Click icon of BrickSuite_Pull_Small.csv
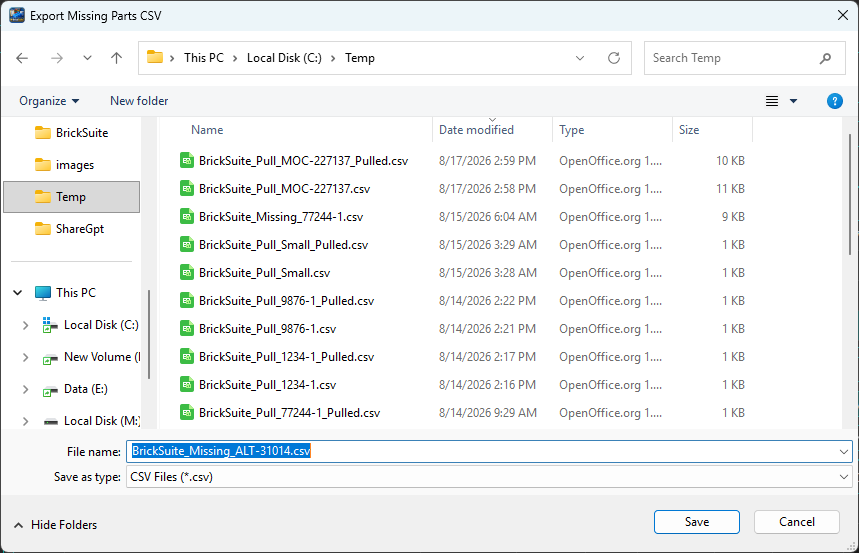859x553 pixels. click(x=187, y=272)
